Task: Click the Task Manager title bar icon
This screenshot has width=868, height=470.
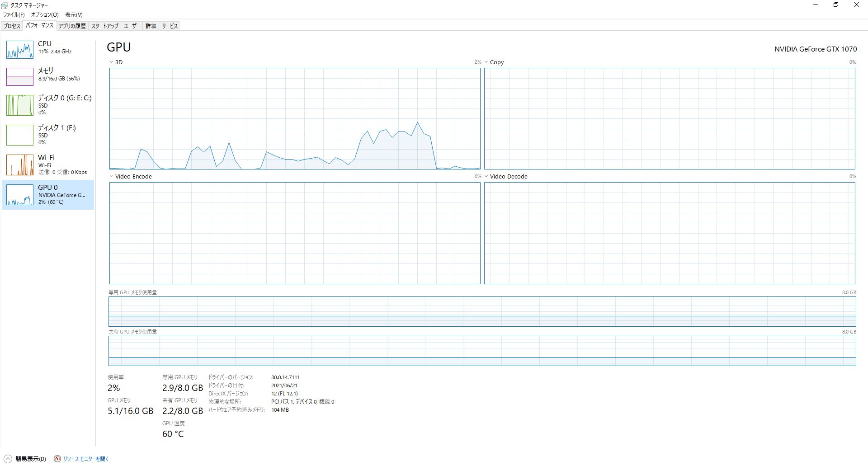Action: tap(5, 5)
